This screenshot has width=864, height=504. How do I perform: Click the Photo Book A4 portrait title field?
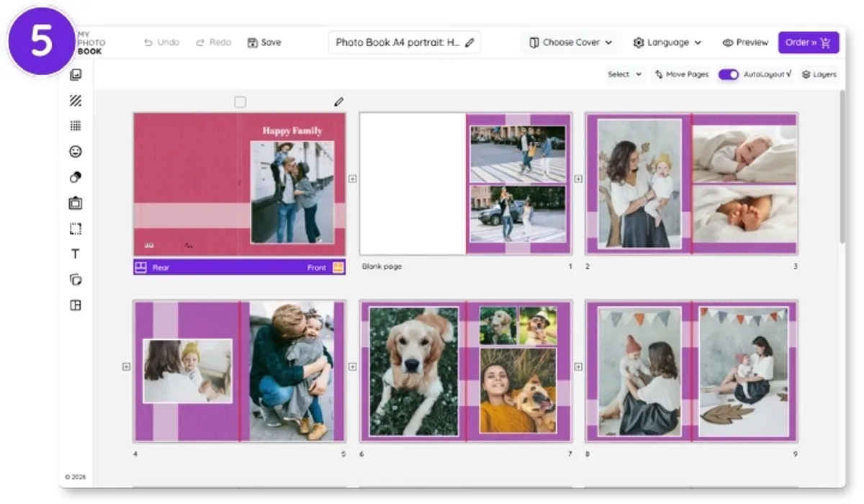(x=405, y=42)
